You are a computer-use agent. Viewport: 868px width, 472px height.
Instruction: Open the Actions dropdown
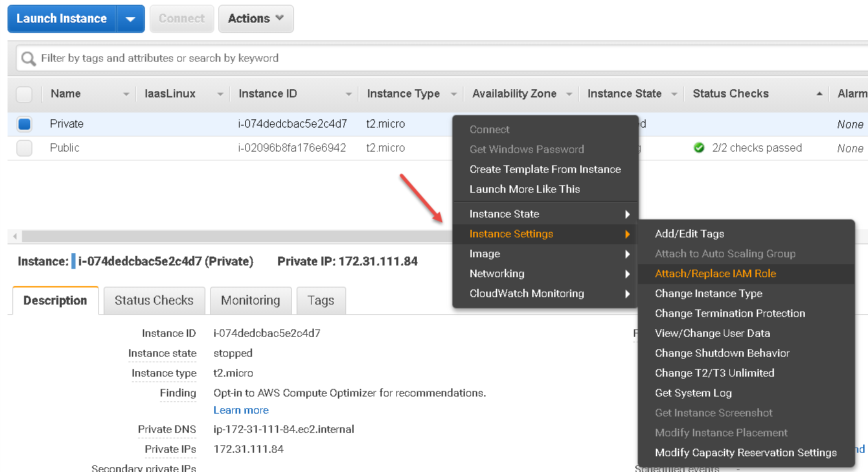pos(255,19)
